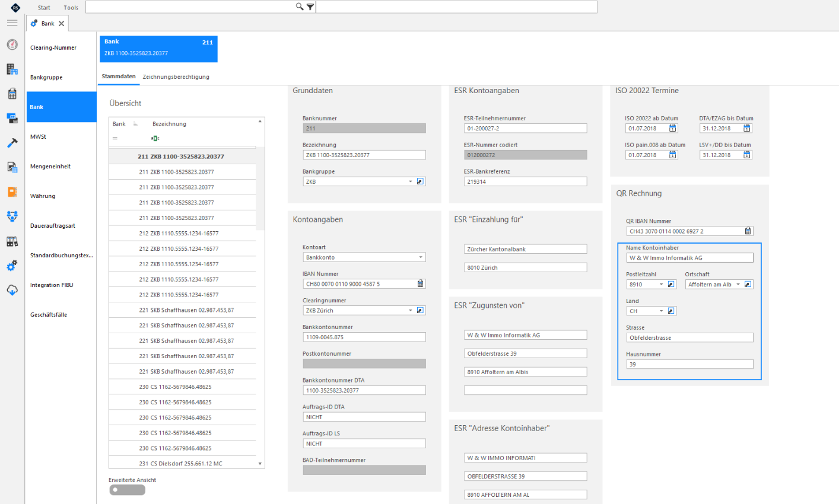Click the app logo in top-left corner
Viewport: 839px width, 504px height.
pos(15,8)
